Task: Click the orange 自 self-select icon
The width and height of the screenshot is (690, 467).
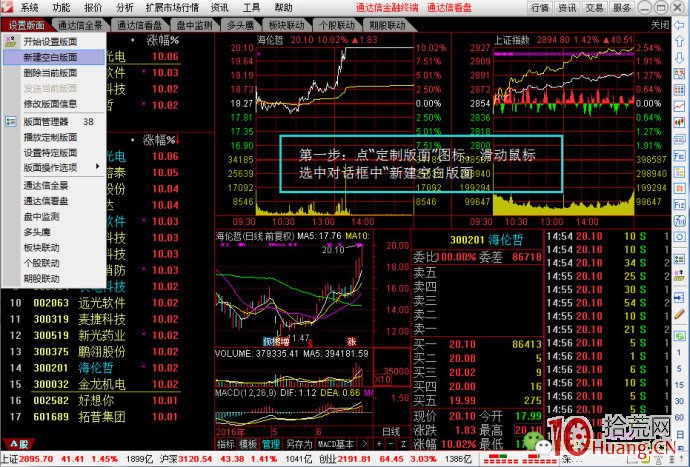Action: pos(679,188)
